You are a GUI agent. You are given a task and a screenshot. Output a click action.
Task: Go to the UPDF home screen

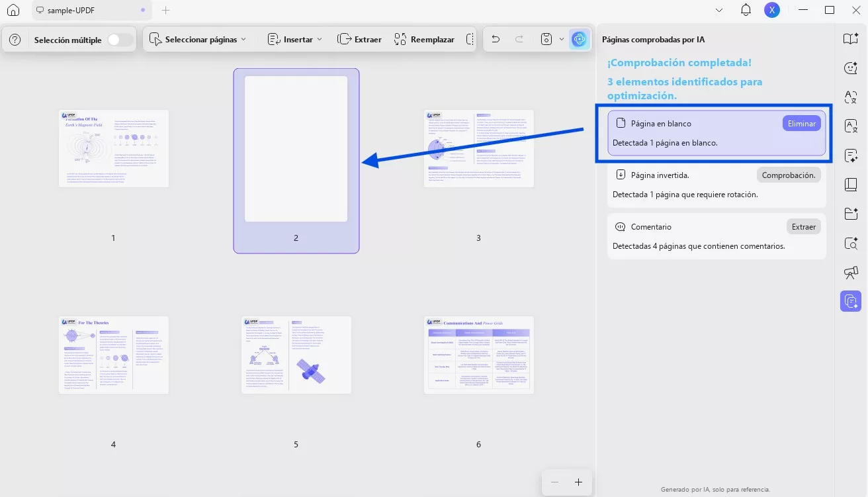[13, 10]
